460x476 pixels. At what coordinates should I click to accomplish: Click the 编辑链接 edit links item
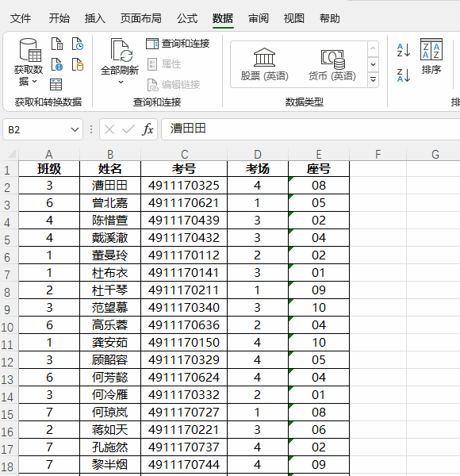[x=174, y=85]
